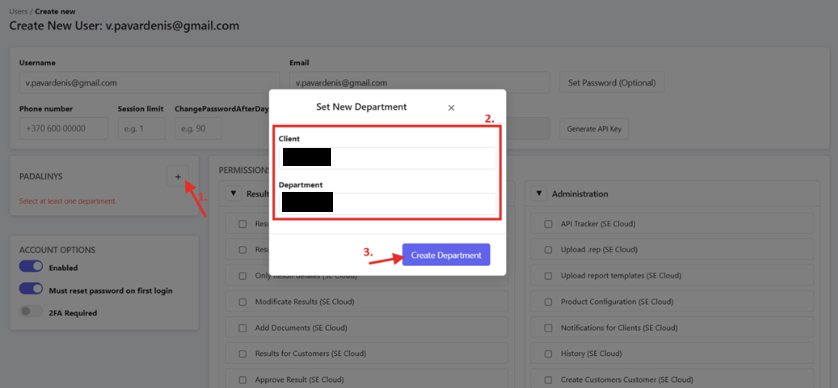Check History (SE Cloud) checkbox

pos(548,354)
